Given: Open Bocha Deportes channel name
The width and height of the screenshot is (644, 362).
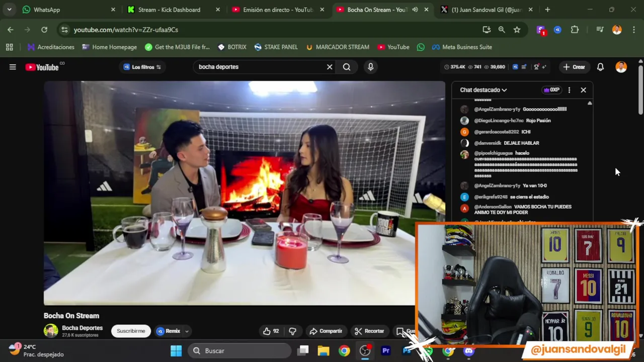Looking at the screenshot, I should (x=82, y=328).
